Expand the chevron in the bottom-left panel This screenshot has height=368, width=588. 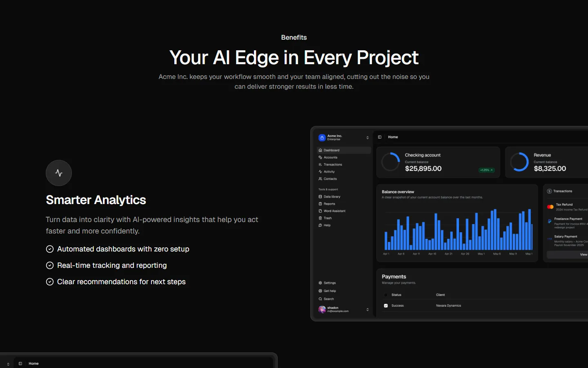click(8, 364)
